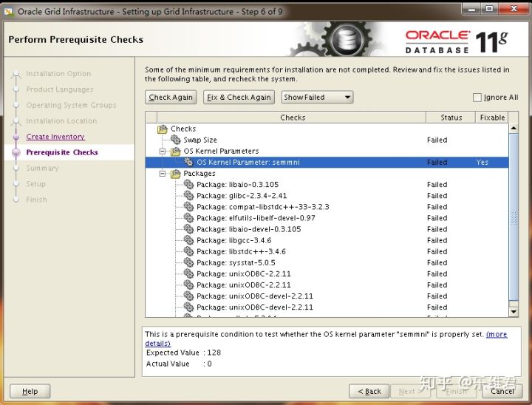Click the Swap Size gear icon
This screenshot has width=532, height=405.
176,140
